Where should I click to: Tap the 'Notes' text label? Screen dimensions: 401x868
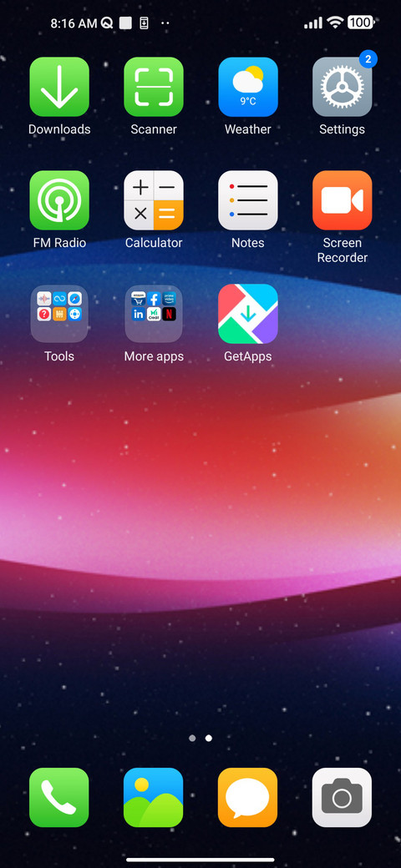(247, 243)
